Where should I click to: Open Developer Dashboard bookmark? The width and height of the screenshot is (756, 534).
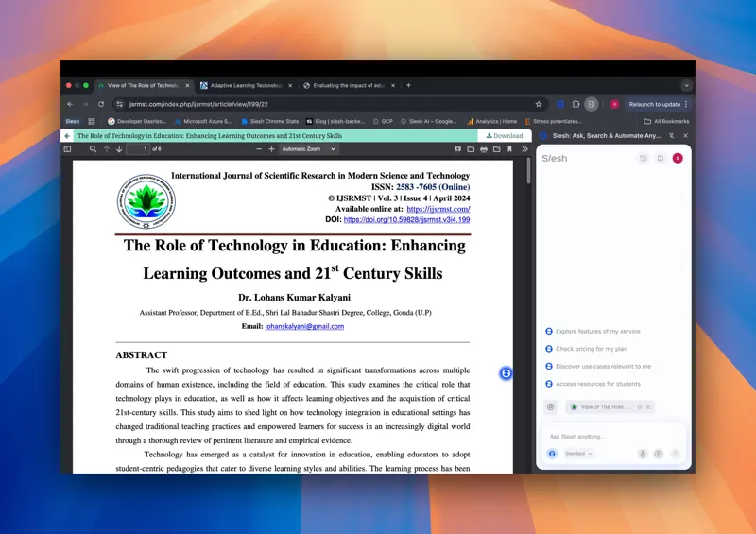coord(137,122)
